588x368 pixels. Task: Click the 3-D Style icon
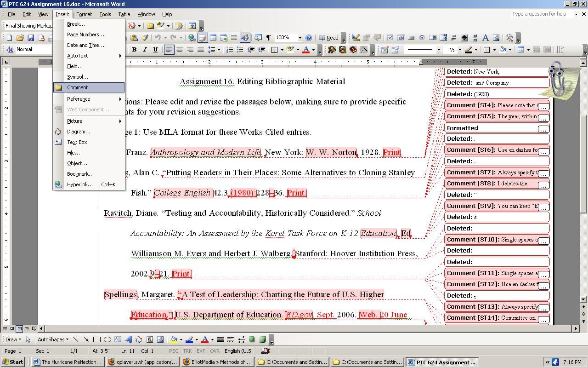262,339
